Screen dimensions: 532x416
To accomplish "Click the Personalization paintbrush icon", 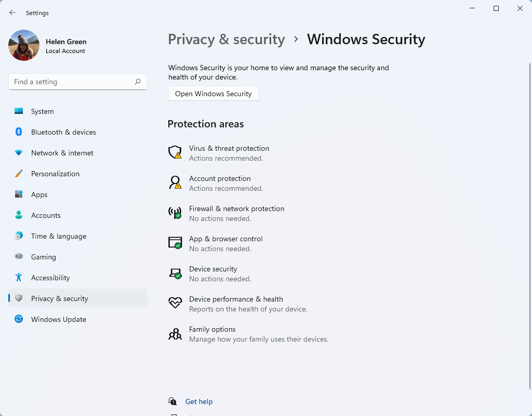I will coord(19,174).
